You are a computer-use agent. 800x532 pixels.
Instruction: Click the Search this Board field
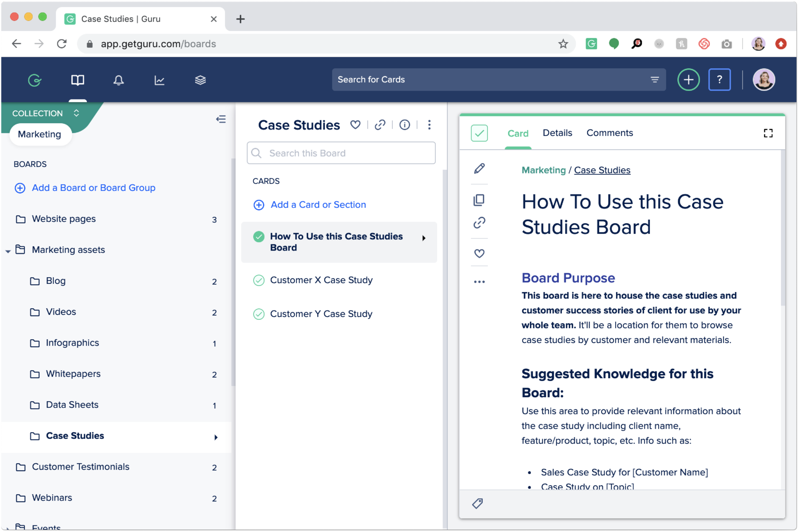(341, 153)
